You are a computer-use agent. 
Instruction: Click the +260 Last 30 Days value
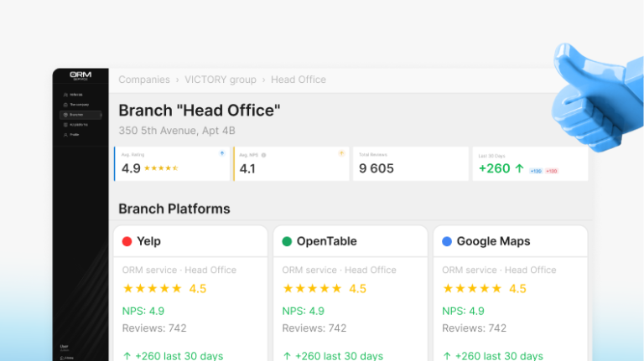495,168
